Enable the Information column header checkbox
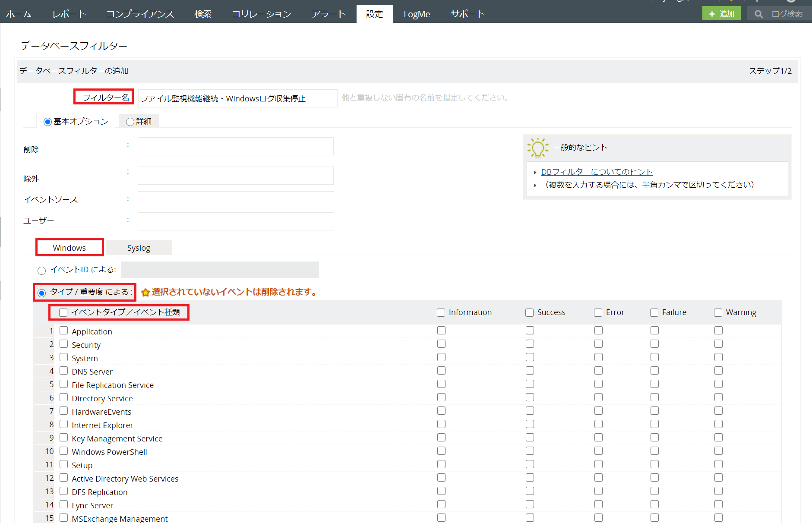The image size is (812, 523). (441, 313)
